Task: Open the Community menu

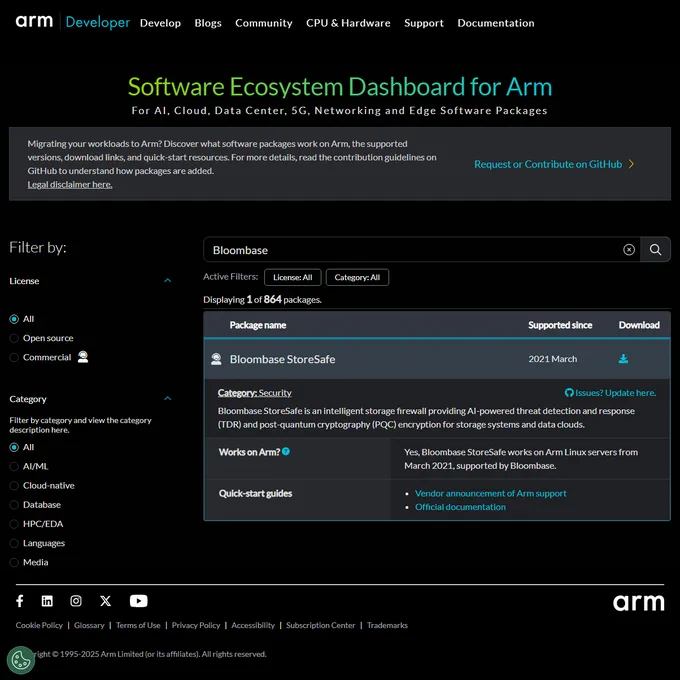Action: pyautogui.click(x=264, y=23)
